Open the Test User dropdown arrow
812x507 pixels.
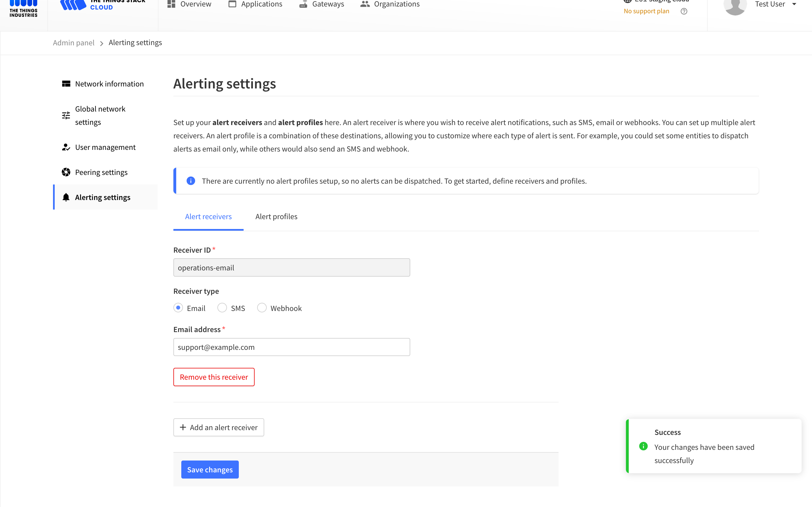(x=794, y=4)
